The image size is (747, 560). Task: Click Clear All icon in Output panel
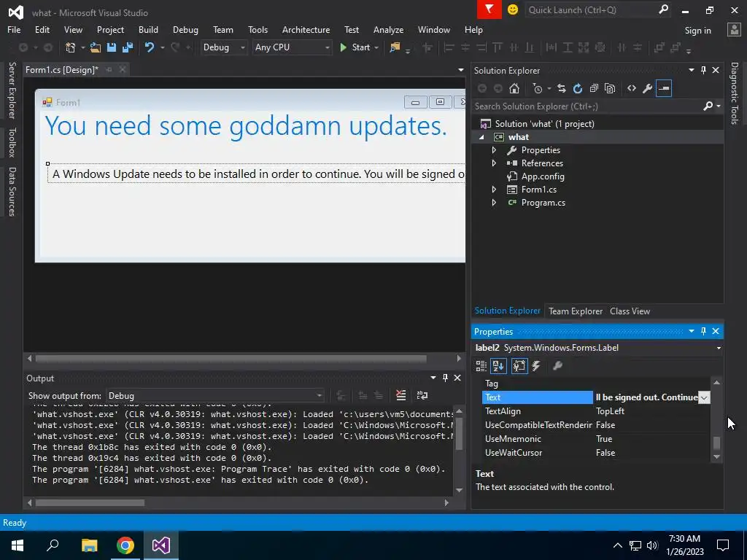click(x=401, y=395)
